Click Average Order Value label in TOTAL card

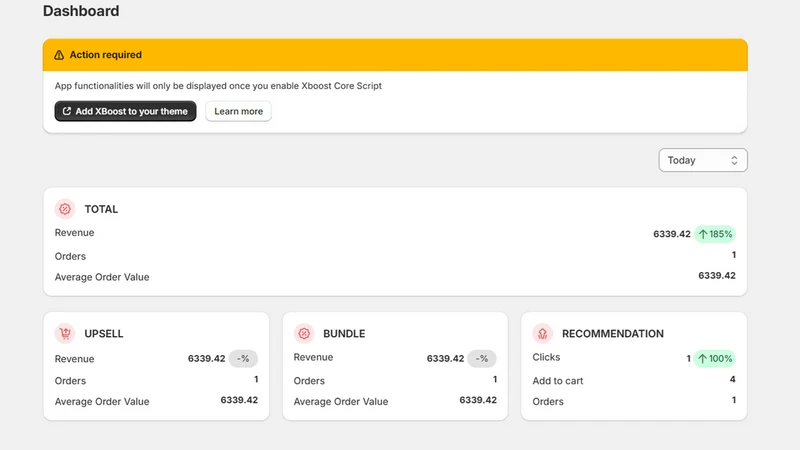tap(102, 277)
